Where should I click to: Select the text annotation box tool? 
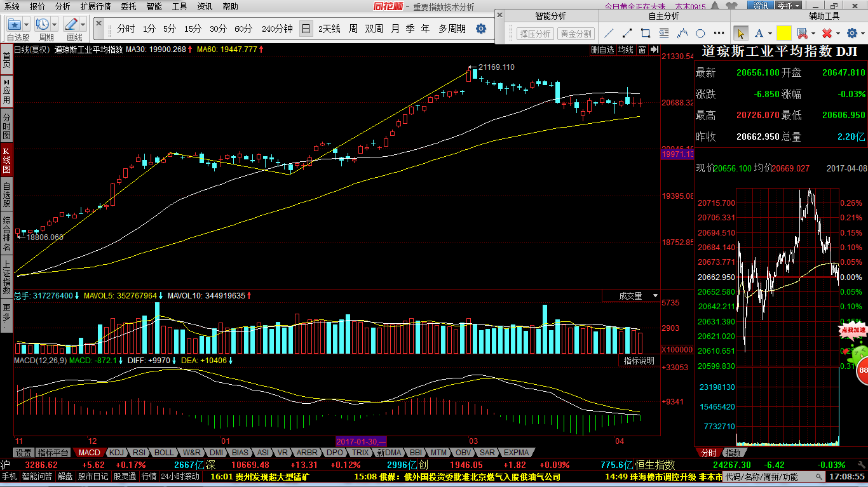(665, 33)
